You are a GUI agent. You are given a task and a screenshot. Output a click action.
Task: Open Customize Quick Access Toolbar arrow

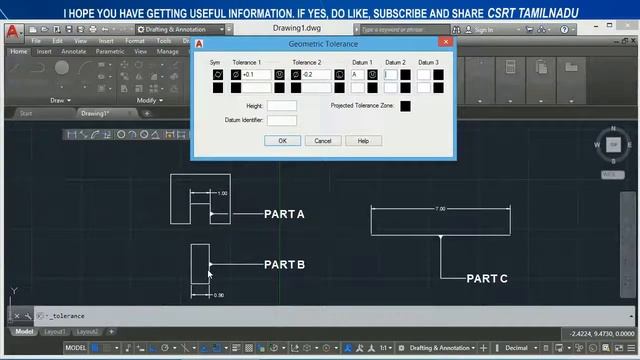[229, 29]
